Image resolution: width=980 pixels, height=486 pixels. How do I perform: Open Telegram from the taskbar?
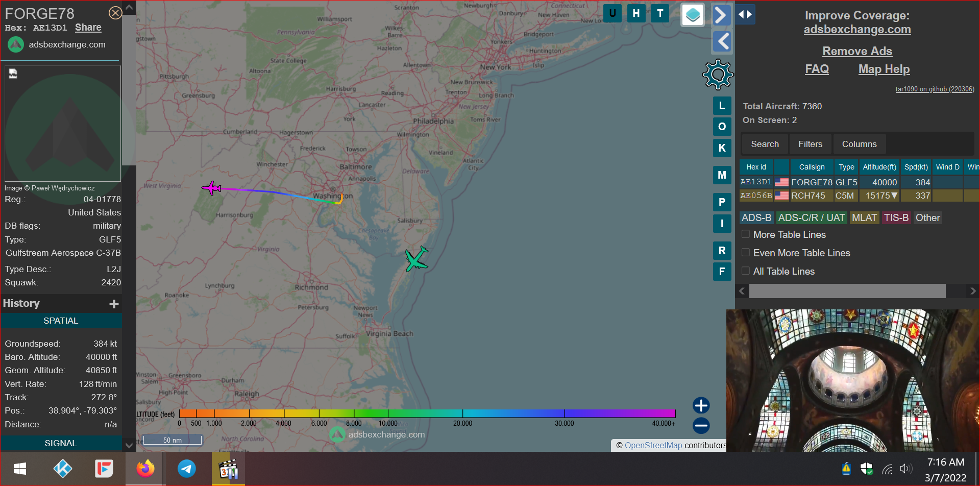187,469
